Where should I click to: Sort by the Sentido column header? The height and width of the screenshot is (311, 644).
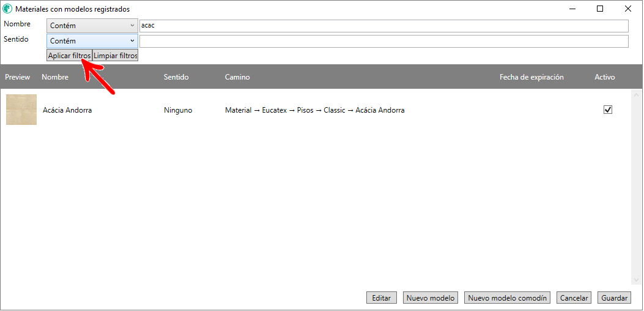point(176,77)
